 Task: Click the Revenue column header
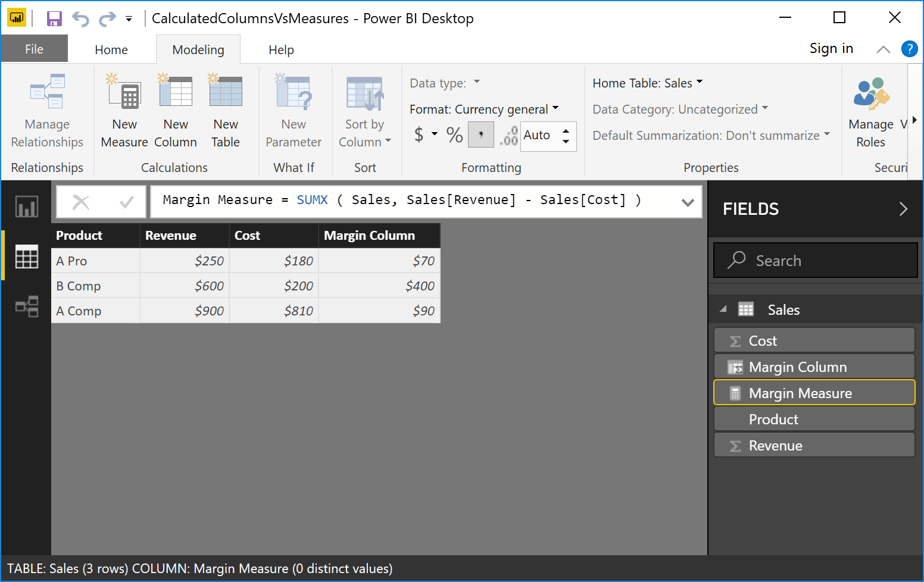pos(185,236)
